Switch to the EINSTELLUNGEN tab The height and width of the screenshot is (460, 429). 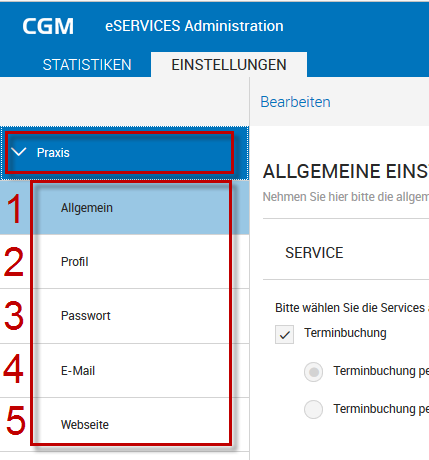click(229, 65)
